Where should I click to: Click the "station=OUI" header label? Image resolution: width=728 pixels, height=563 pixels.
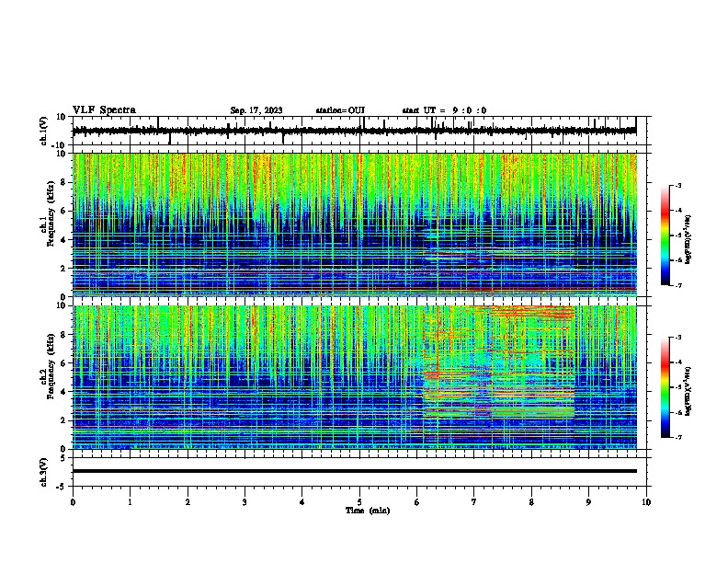(x=340, y=110)
